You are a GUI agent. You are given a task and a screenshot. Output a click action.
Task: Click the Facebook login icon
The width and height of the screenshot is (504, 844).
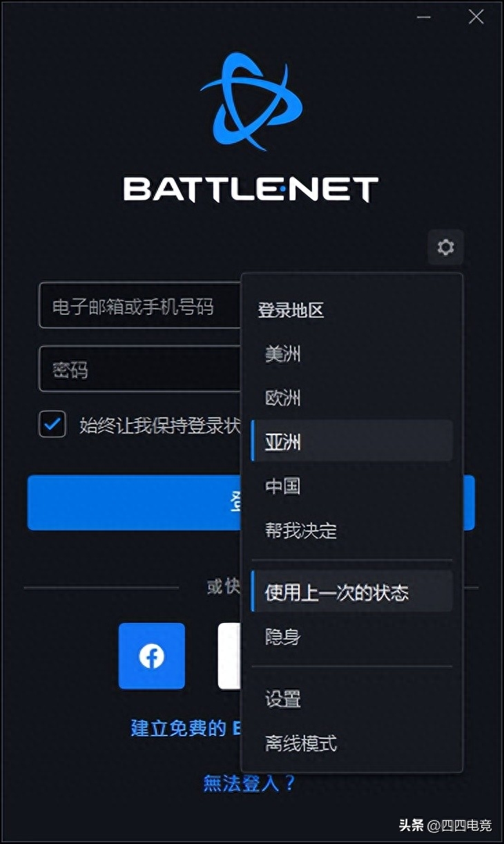(x=151, y=656)
